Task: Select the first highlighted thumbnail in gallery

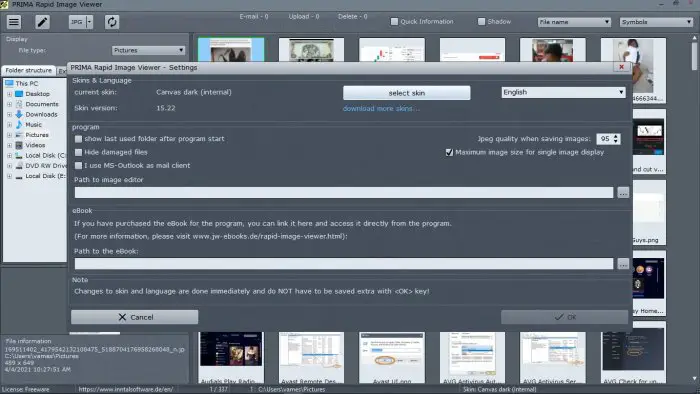Action: 231,50
